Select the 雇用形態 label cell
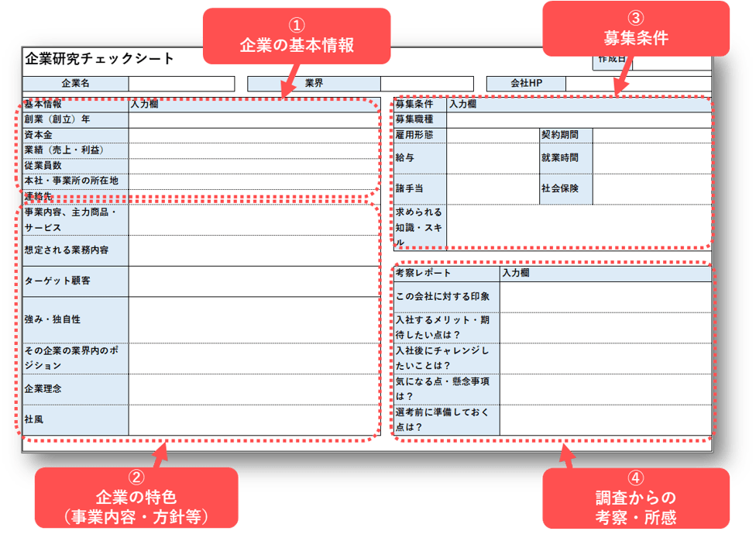 point(421,136)
